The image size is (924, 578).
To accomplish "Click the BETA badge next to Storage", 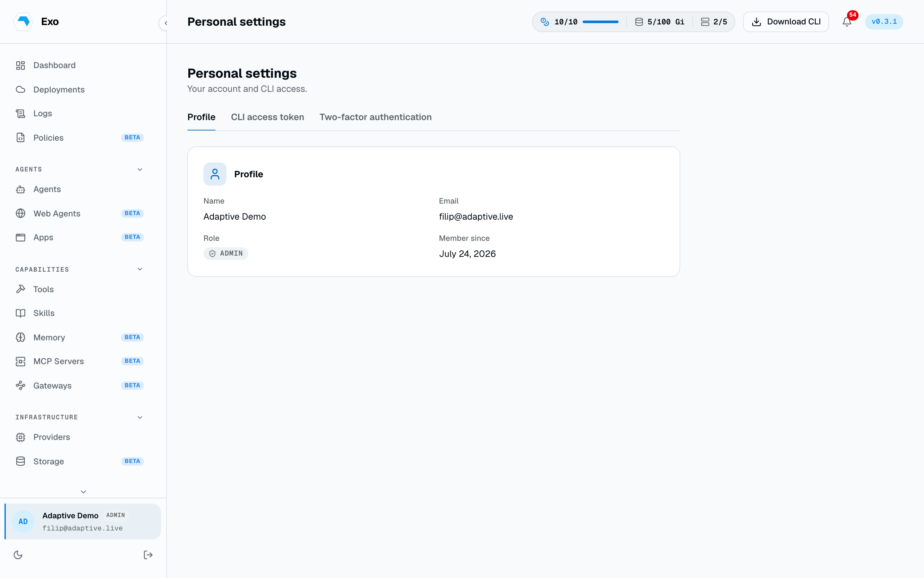I will 132,461.
